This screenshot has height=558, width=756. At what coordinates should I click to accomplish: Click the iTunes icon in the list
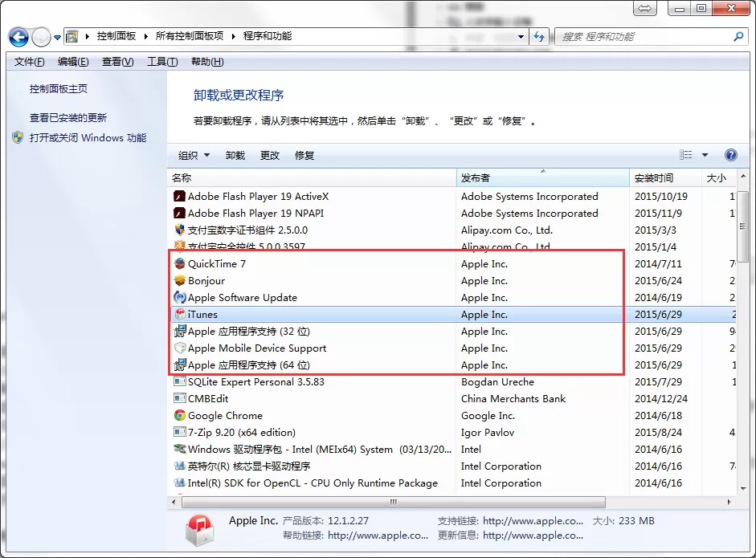pos(179,314)
